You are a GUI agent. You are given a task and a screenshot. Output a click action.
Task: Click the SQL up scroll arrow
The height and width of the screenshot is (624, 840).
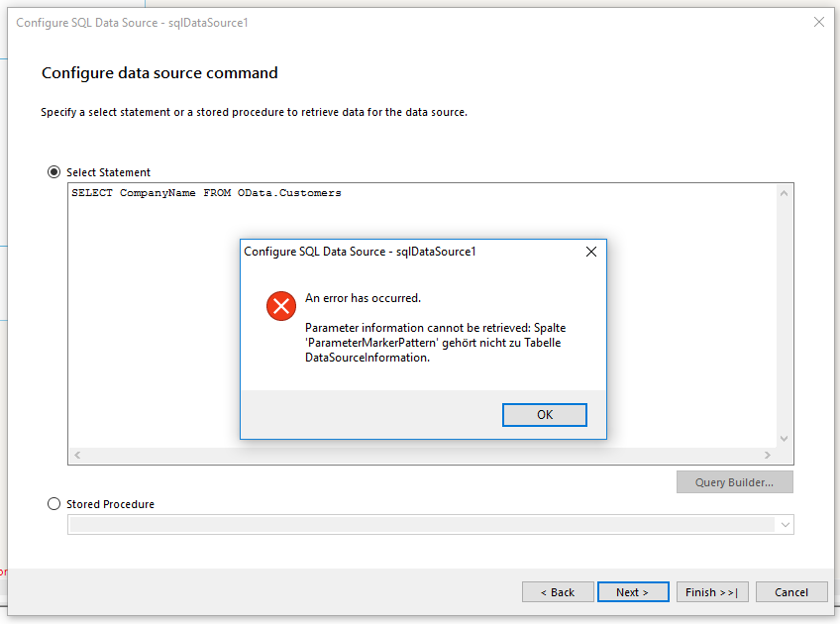pos(784,193)
